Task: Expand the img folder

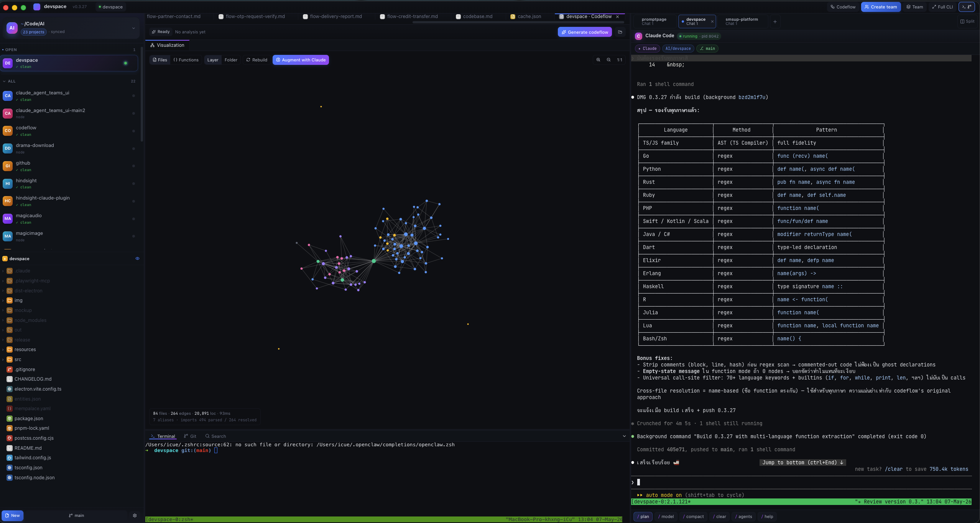Action: [3, 300]
